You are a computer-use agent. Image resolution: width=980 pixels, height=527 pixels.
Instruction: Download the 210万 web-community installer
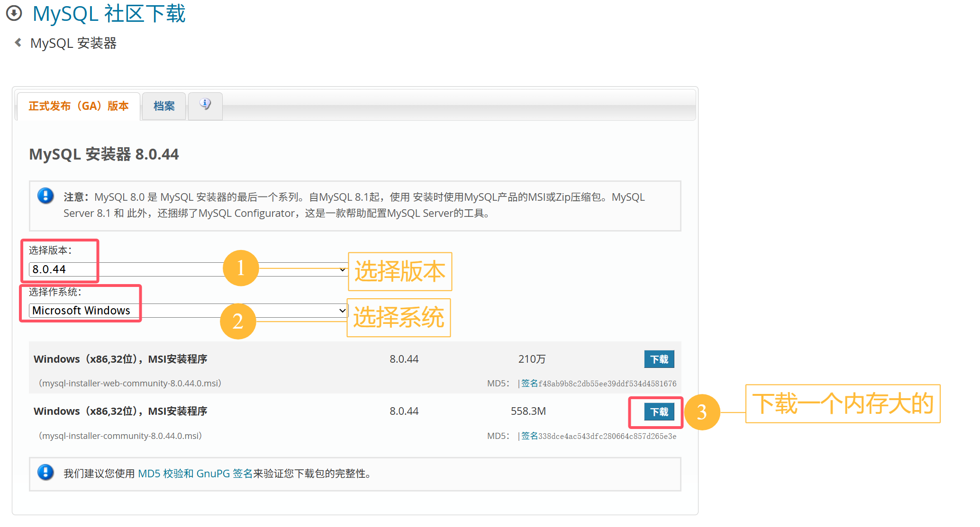tap(659, 359)
